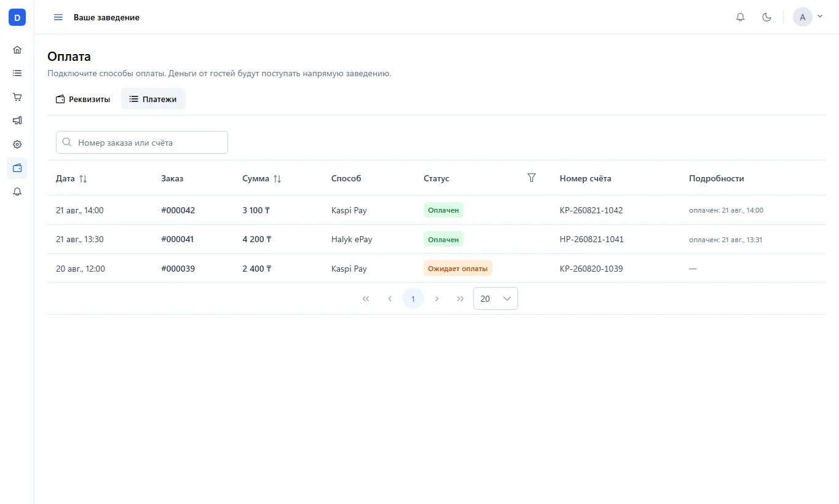The width and height of the screenshot is (839, 504).
Task: Expand the rows-per-page dropdown showing 20
Action: pyautogui.click(x=495, y=299)
